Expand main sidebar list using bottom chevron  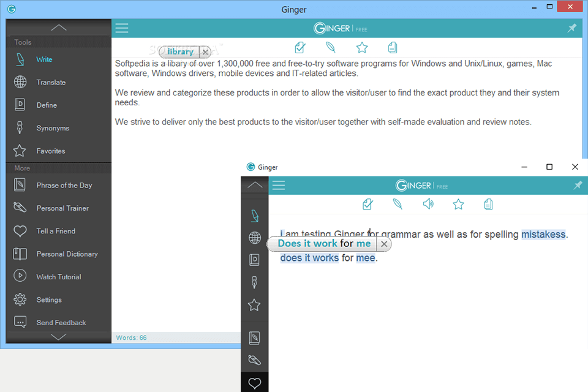point(59,337)
